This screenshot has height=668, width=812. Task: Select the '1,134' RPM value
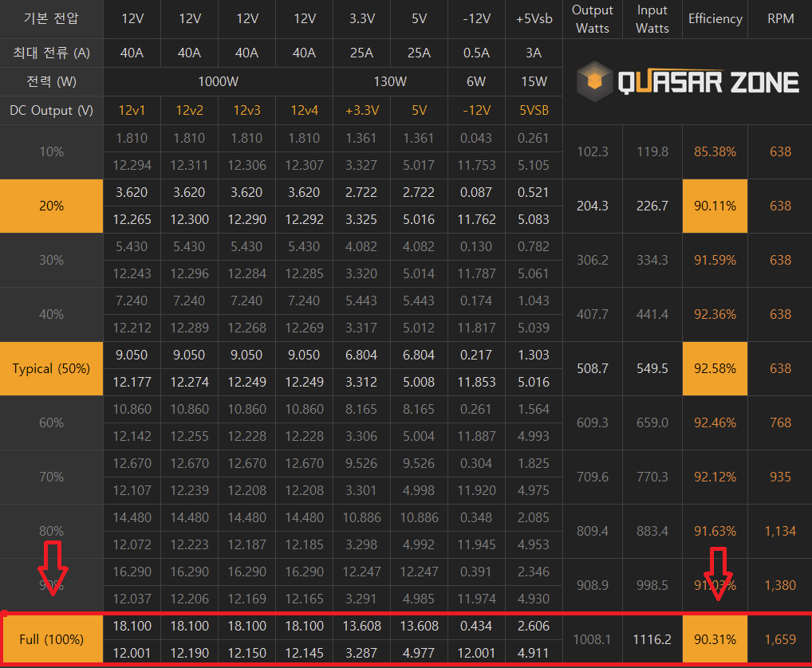coord(780,531)
